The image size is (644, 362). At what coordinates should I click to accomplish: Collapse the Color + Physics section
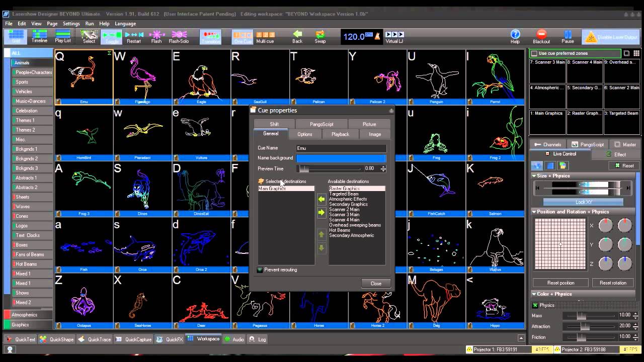point(534,294)
